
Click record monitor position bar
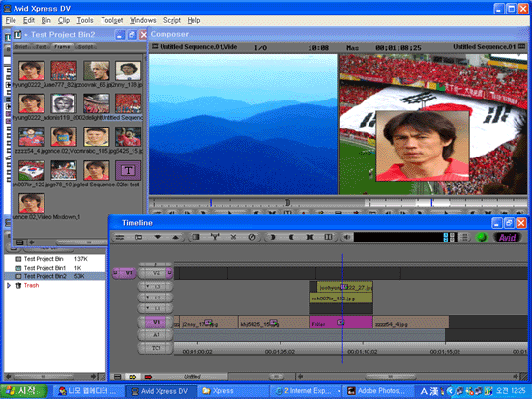pos(446,202)
